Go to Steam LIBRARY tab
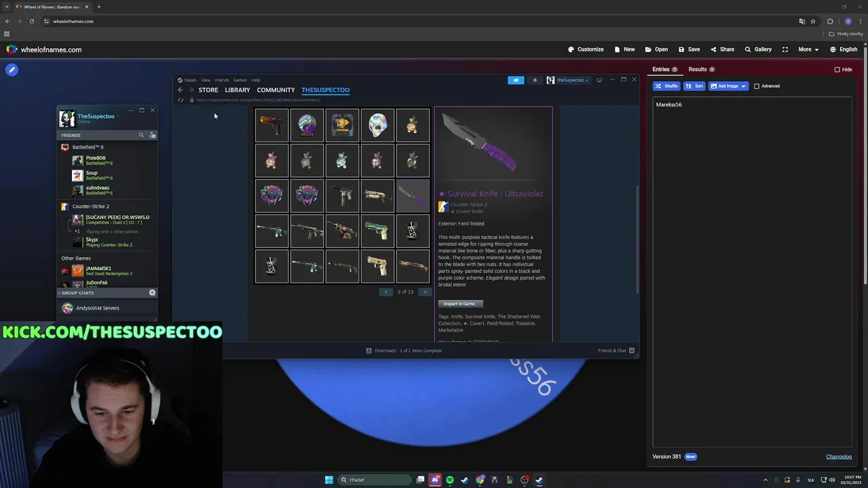The height and width of the screenshot is (488, 868). [x=237, y=90]
